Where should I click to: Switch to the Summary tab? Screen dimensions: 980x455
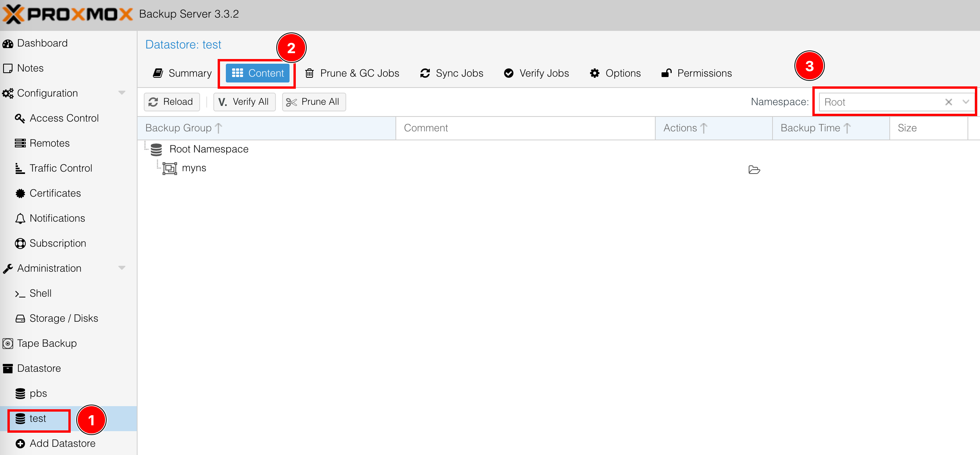click(182, 73)
